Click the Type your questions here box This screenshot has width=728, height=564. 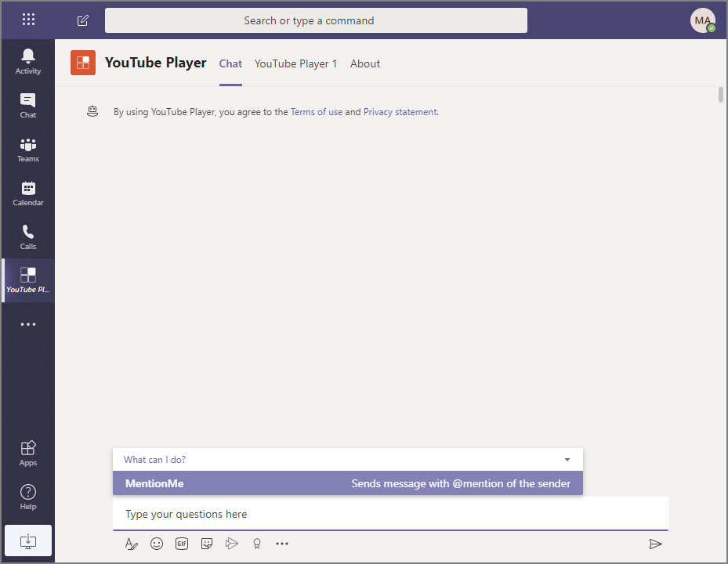click(x=390, y=514)
